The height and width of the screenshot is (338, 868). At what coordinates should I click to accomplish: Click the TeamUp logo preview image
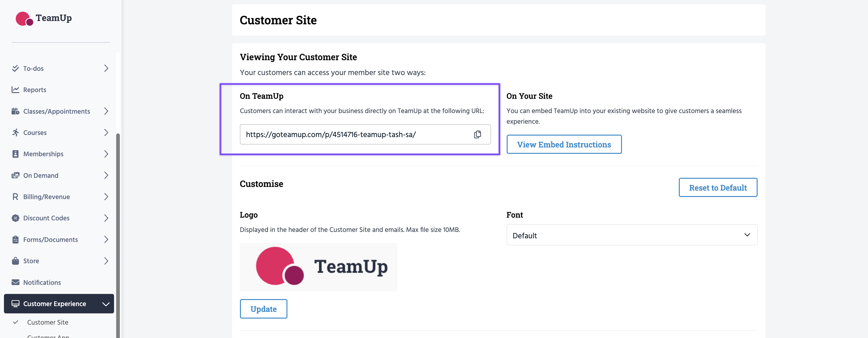tap(318, 267)
